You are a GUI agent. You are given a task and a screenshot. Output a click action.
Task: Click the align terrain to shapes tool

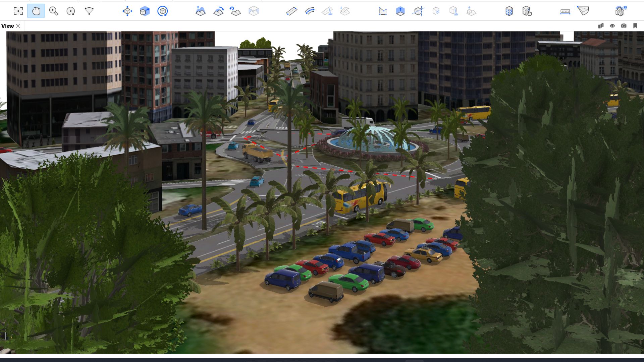pyautogui.click(x=218, y=11)
